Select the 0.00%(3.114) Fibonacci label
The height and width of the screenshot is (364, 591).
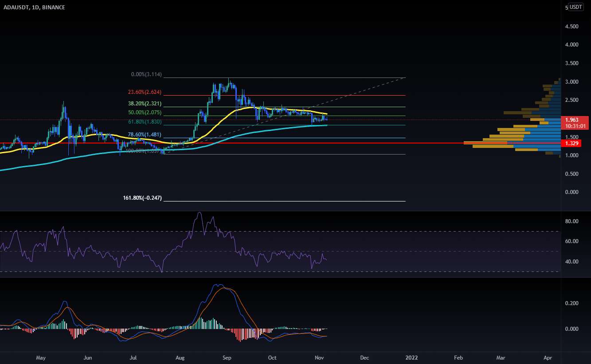(x=146, y=75)
